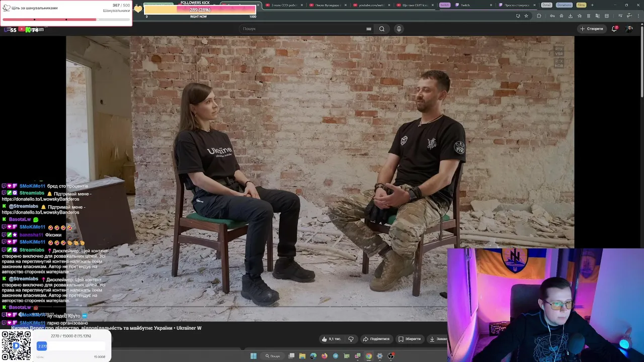Open browser extensions puzzle icon
The height and width of the screenshot is (362, 644).
coord(539,16)
